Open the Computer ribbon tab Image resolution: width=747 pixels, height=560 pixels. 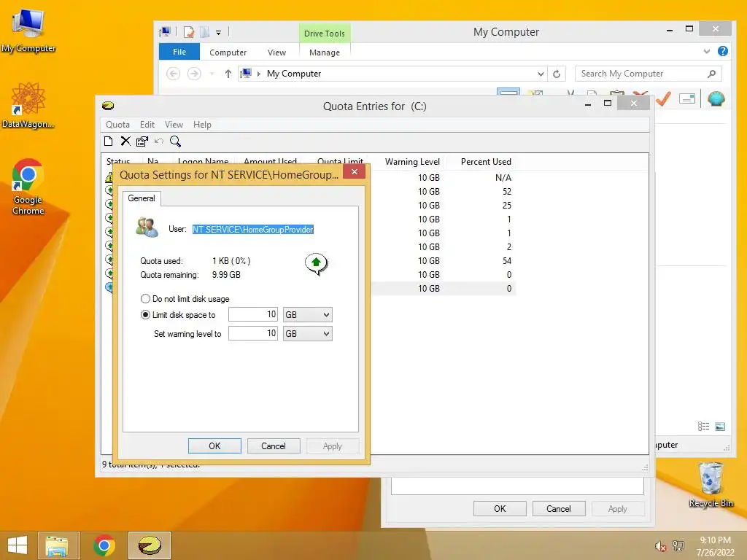(228, 52)
